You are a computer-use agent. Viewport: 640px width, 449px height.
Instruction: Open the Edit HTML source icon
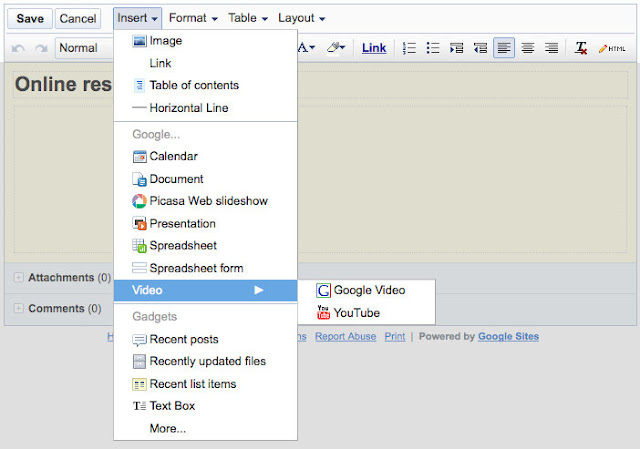pos(611,47)
